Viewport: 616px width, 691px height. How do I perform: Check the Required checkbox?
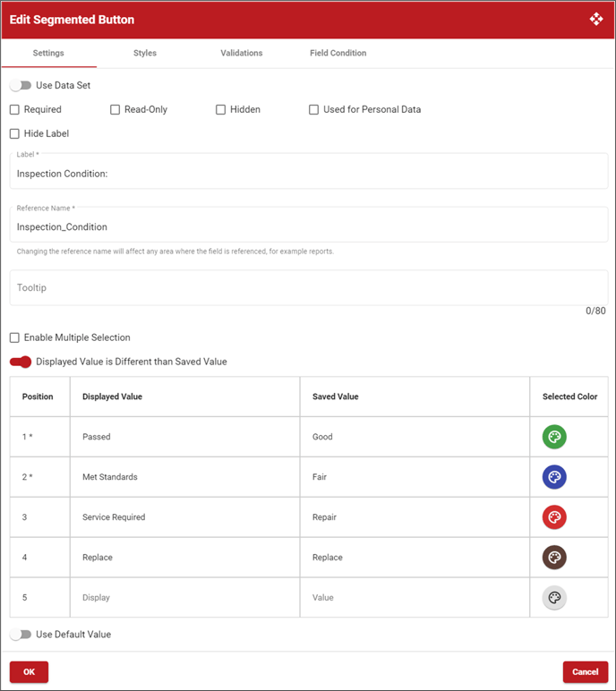[14, 109]
